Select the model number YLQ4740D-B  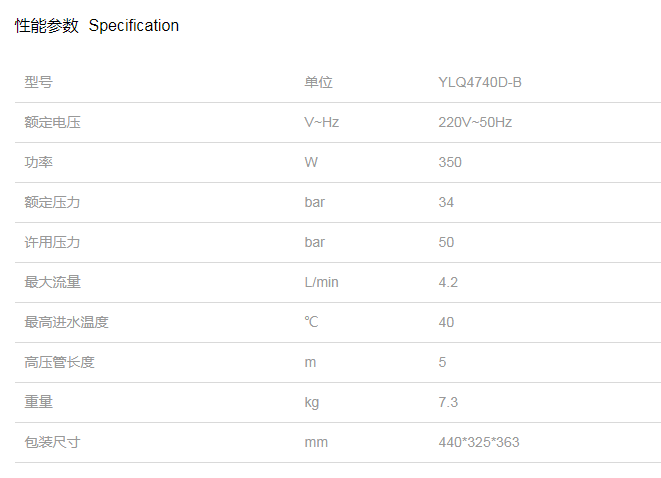point(480,82)
